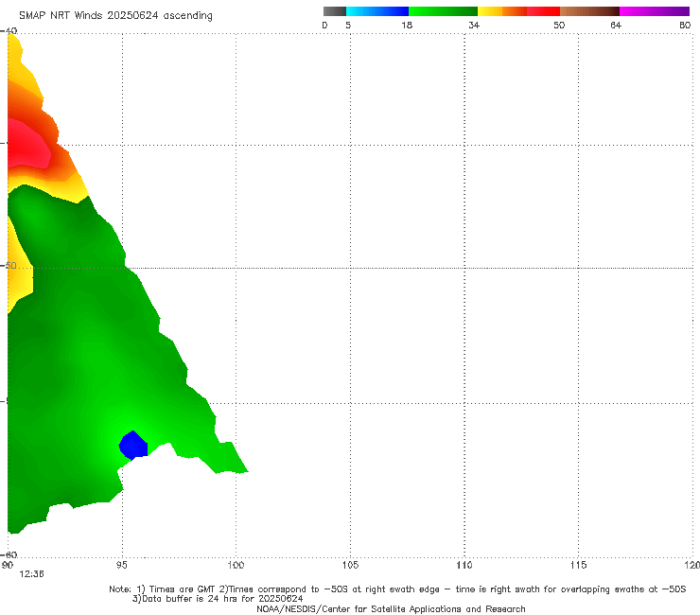Click the longitude label '95'
700x615 pixels.
tap(121, 566)
